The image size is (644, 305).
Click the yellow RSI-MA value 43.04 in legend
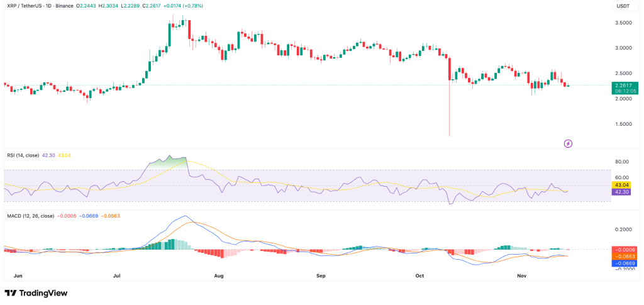click(64, 155)
